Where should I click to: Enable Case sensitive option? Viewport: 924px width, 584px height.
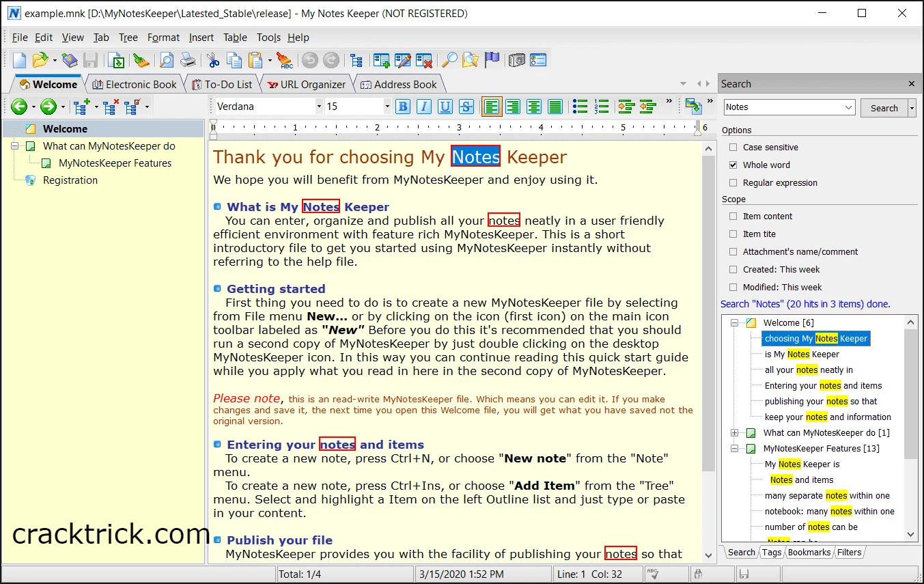click(733, 148)
